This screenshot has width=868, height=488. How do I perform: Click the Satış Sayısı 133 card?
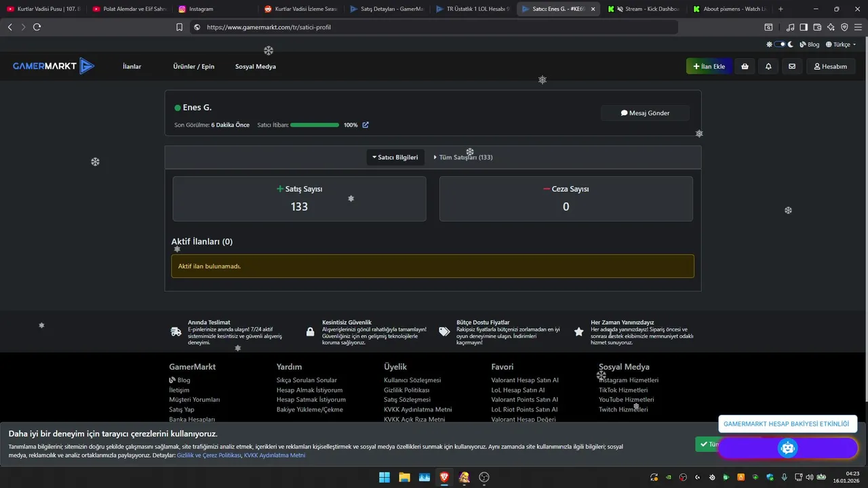pos(299,199)
